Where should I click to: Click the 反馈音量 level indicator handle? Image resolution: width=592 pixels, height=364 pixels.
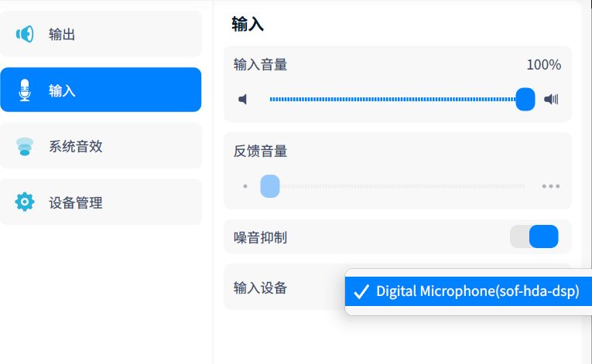coord(270,186)
